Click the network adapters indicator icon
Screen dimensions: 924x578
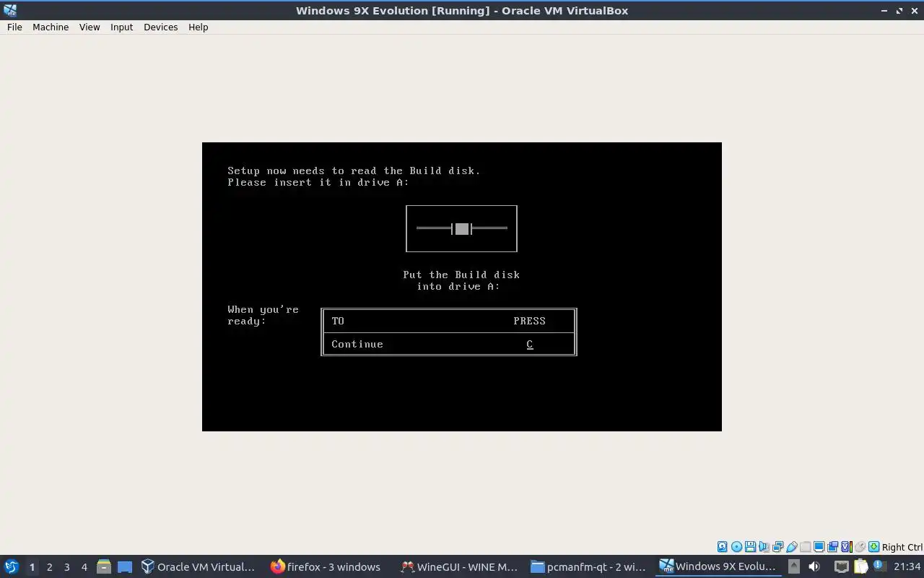[777, 547]
